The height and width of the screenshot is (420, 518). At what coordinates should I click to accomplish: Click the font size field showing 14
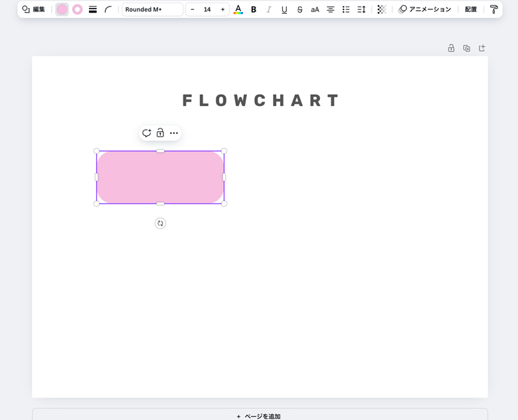coord(207,9)
